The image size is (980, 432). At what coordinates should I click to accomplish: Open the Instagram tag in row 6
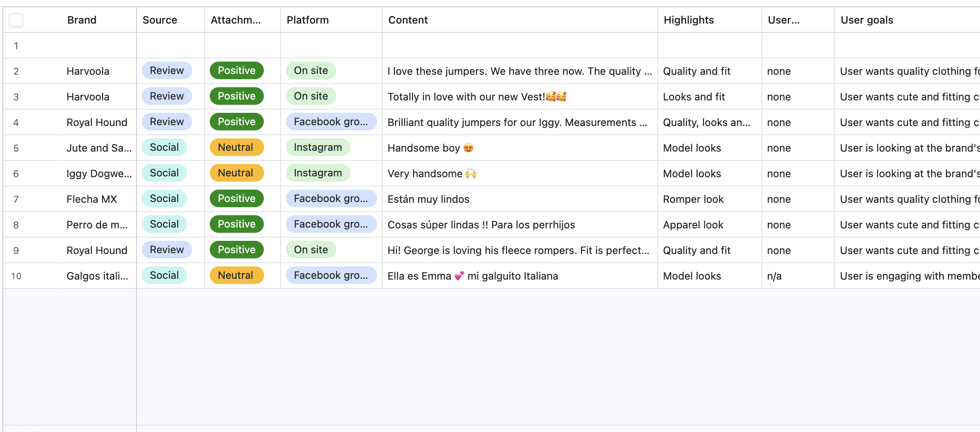317,173
